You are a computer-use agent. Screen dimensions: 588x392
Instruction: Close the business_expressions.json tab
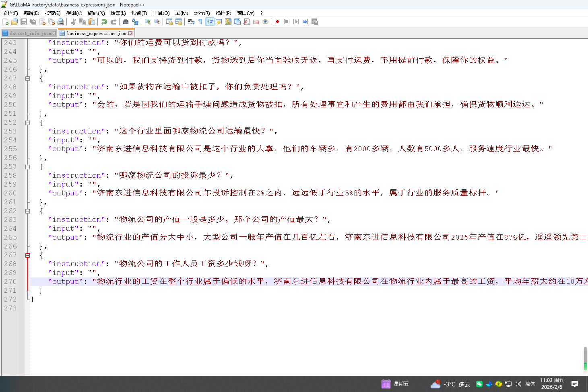click(130, 33)
